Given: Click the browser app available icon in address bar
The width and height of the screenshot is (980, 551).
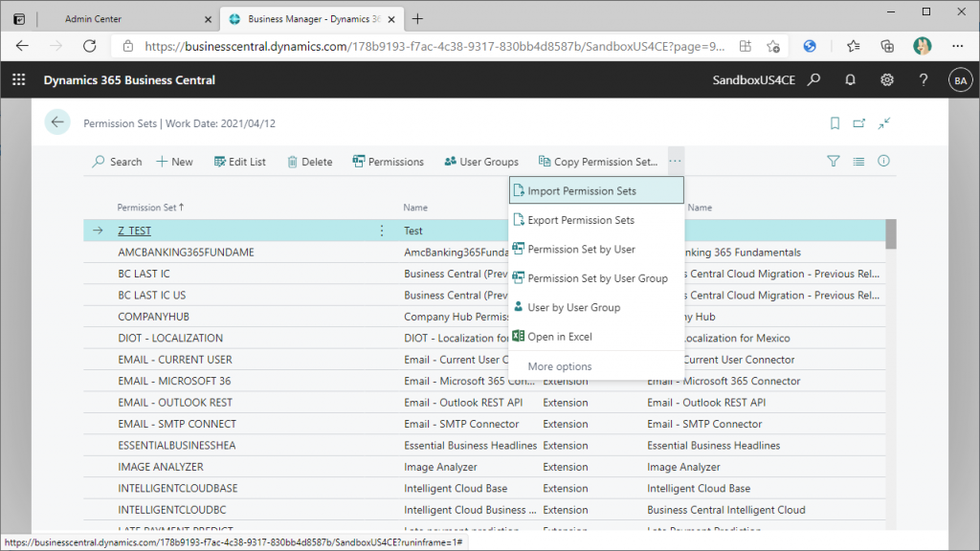Looking at the screenshot, I should tap(745, 46).
